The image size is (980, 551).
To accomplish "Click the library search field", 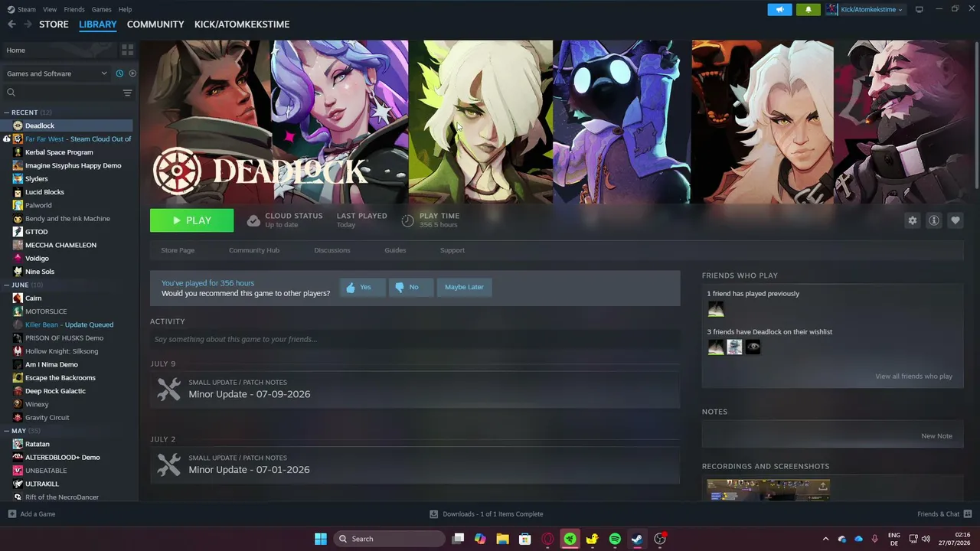I will click(x=61, y=93).
